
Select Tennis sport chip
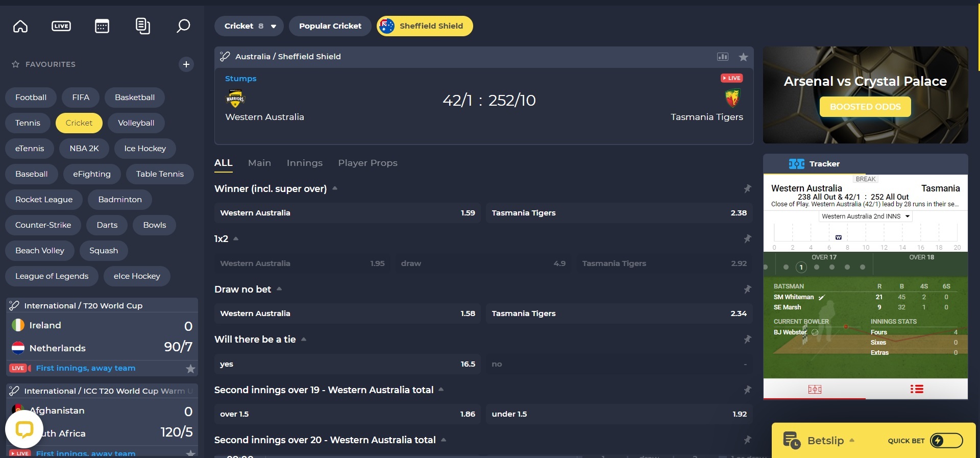pyautogui.click(x=28, y=123)
